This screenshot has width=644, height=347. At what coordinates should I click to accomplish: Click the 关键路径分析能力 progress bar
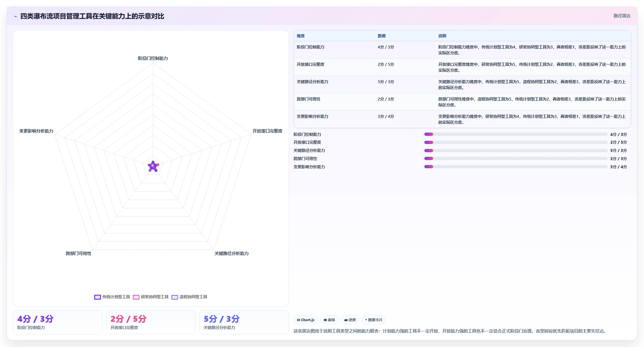(x=516, y=151)
